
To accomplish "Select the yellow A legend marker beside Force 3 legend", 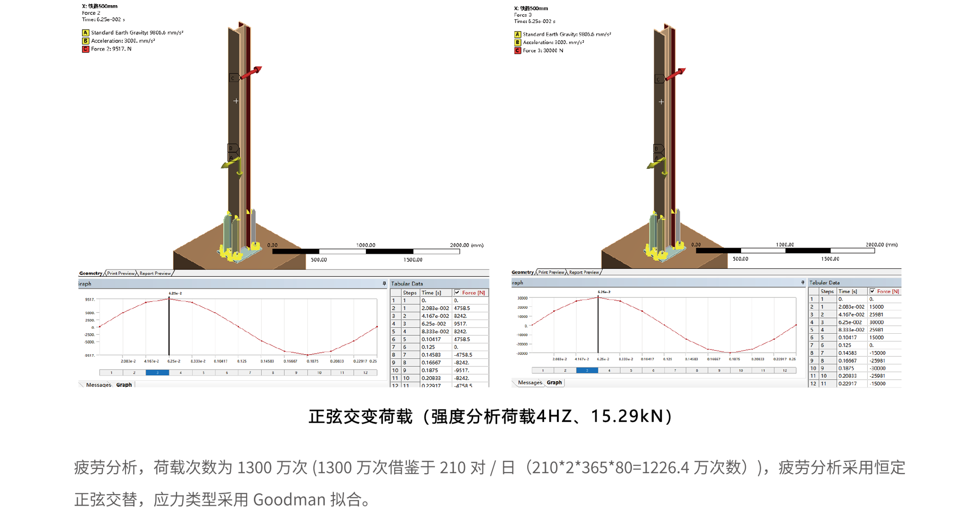I will (x=518, y=34).
